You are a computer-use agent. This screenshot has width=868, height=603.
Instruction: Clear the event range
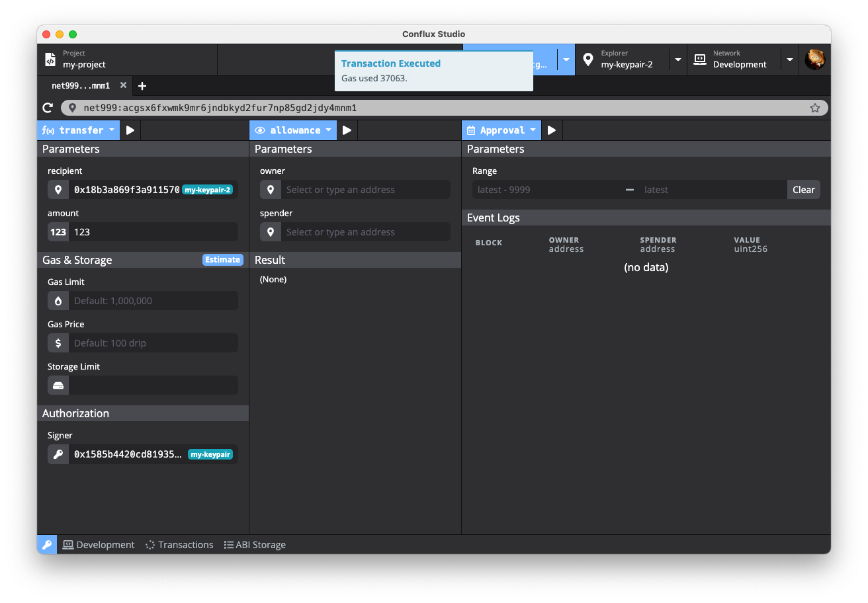pos(804,190)
